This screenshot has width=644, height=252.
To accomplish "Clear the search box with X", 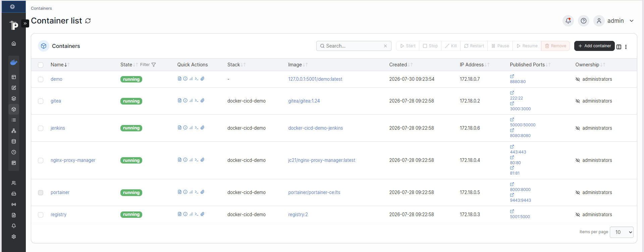I will 385,46.
